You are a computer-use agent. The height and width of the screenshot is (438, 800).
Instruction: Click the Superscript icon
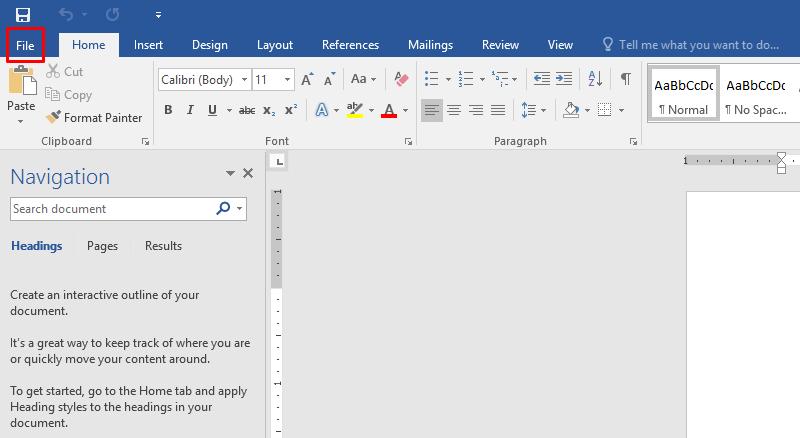click(x=291, y=110)
